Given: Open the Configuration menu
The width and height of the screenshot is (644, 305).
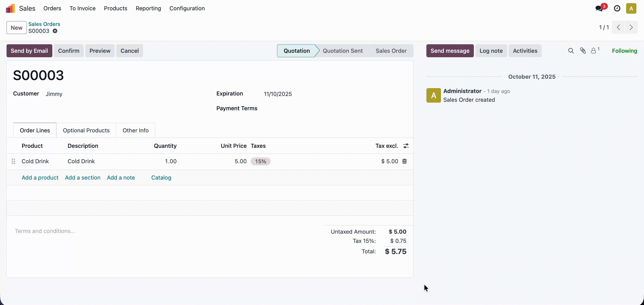Looking at the screenshot, I should tap(187, 8).
